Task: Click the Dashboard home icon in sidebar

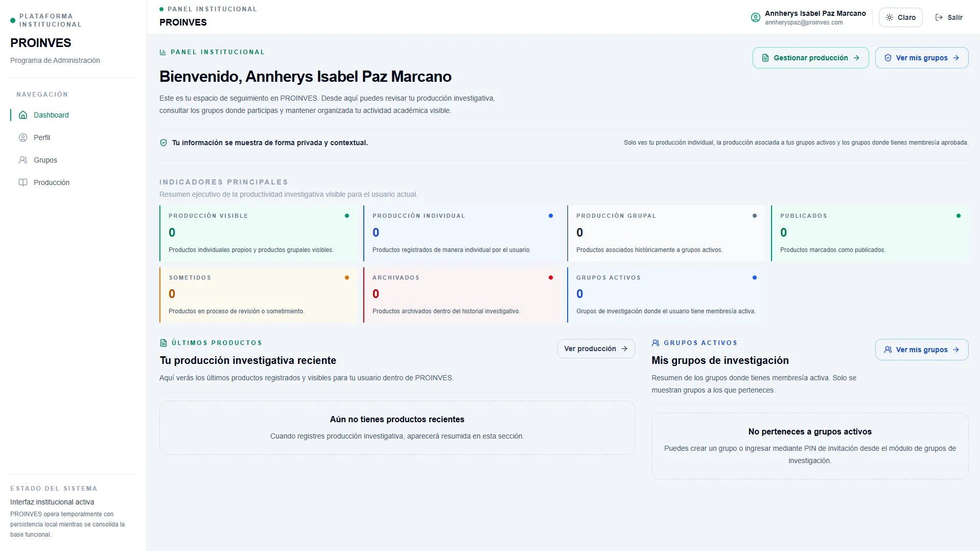Action: point(23,115)
